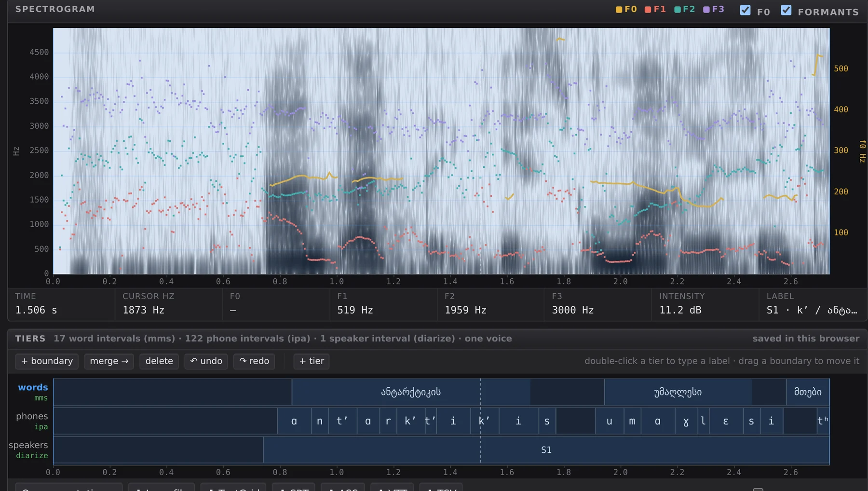Toggle the FORMANTS checkbox

click(x=786, y=10)
